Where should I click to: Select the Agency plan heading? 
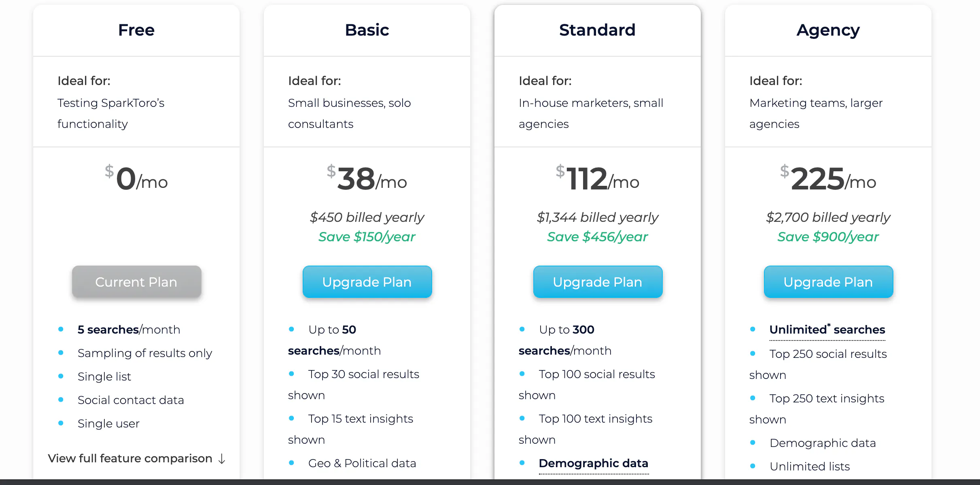click(827, 30)
